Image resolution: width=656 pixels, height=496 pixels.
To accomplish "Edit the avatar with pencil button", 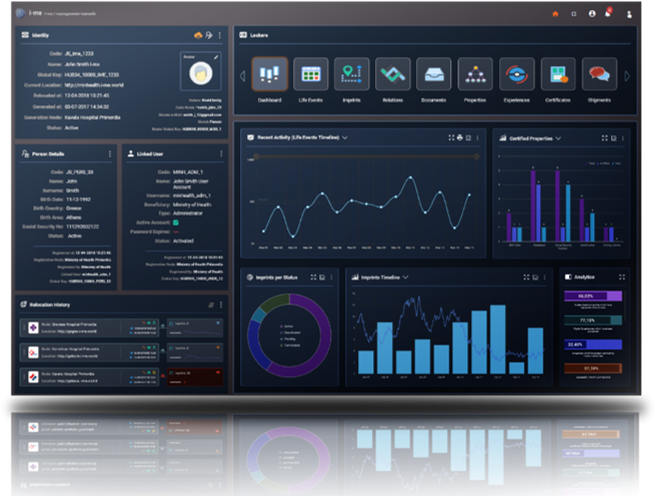I will tap(215, 59).
